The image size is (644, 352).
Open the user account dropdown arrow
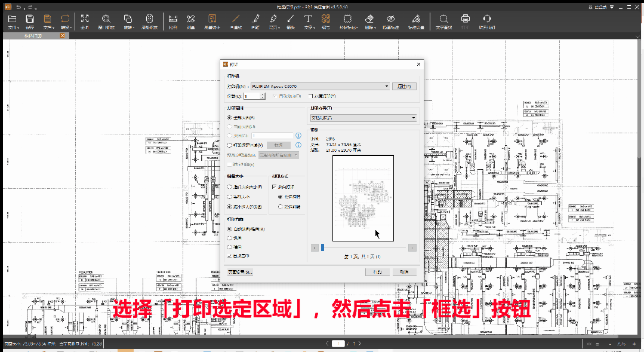[612, 7]
